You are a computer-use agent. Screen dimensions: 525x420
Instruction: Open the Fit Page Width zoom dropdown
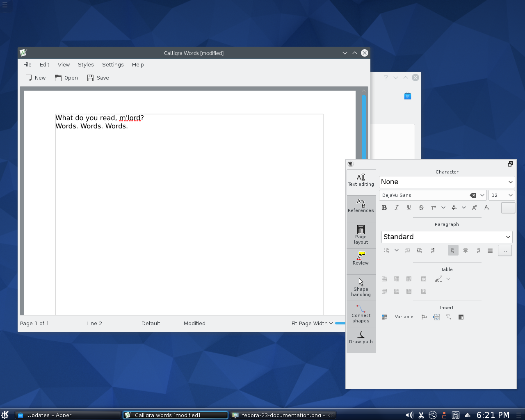pos(312,323)
